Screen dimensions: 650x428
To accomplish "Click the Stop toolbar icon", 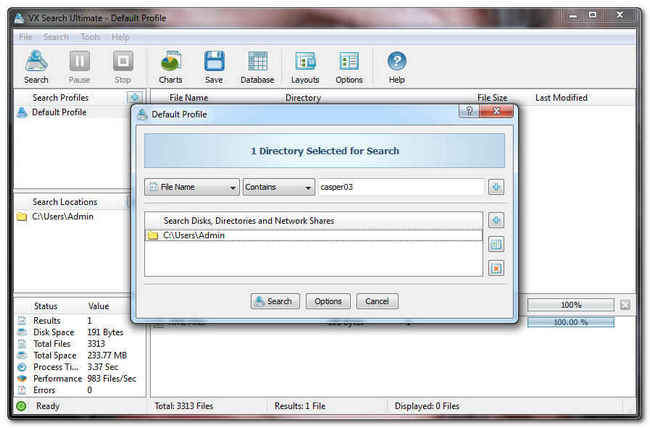I will [123, 67].
